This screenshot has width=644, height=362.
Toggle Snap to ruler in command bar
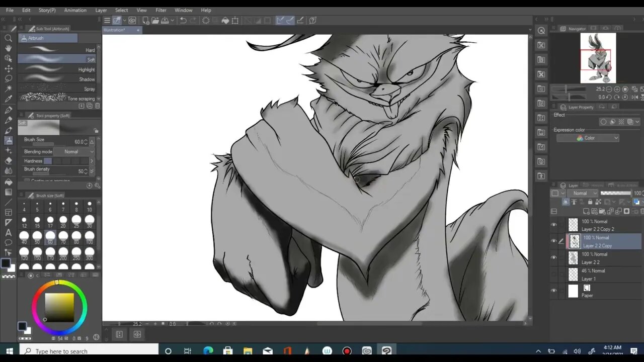click(281, 20)
